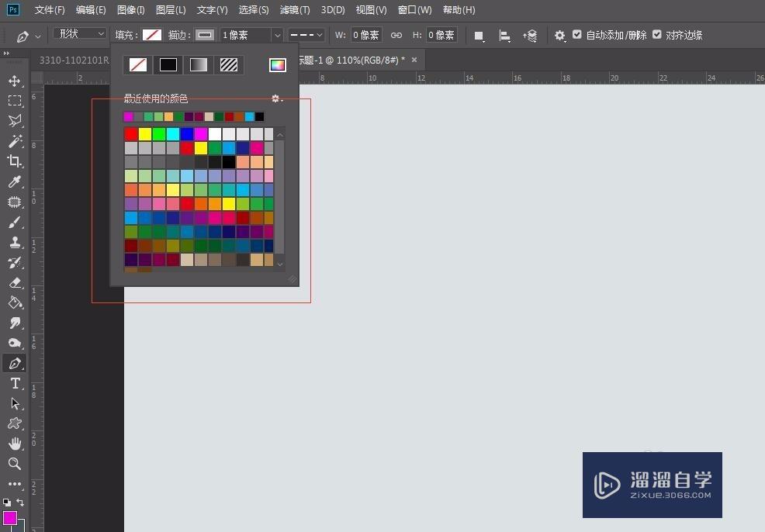This screenshot has height=532, width=765.
Task: Select the Zoom tool
Action: point(14,464)
